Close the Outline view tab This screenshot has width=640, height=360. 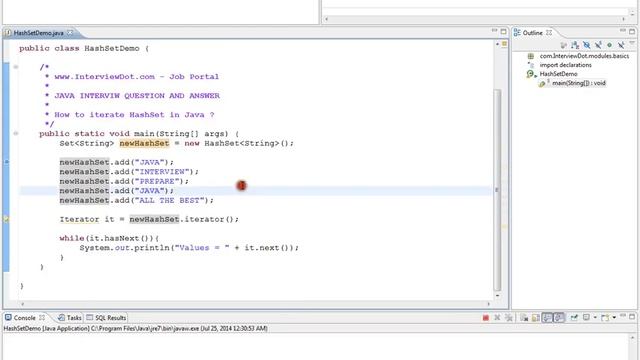[x=549, y=33]
